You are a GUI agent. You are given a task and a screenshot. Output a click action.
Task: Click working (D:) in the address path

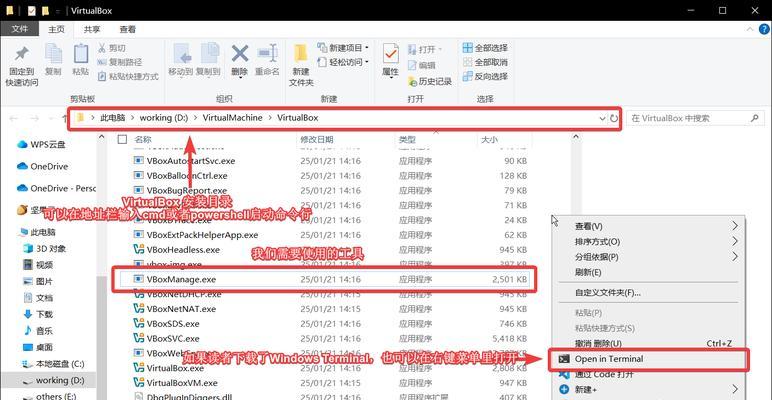163,118
